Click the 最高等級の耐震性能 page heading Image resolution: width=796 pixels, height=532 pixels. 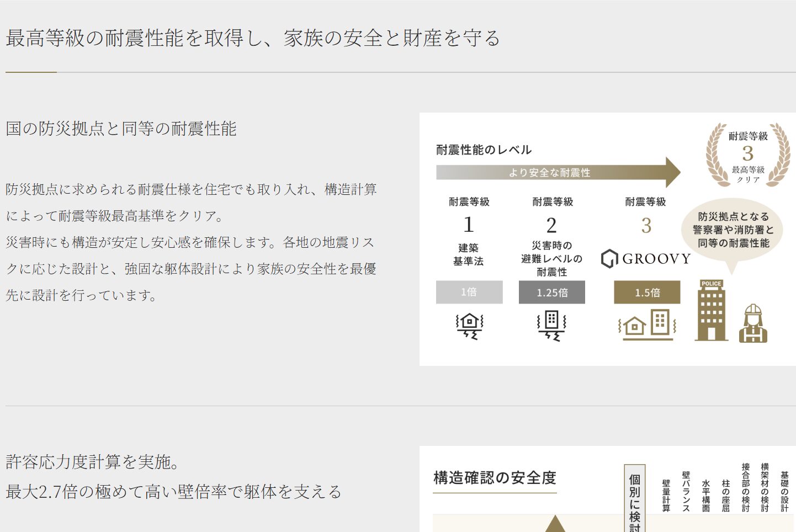[253, 38]
